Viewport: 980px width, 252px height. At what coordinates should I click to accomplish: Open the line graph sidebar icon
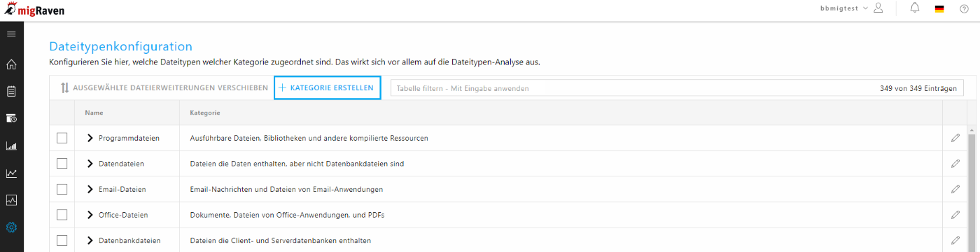(x=11, y=174)
